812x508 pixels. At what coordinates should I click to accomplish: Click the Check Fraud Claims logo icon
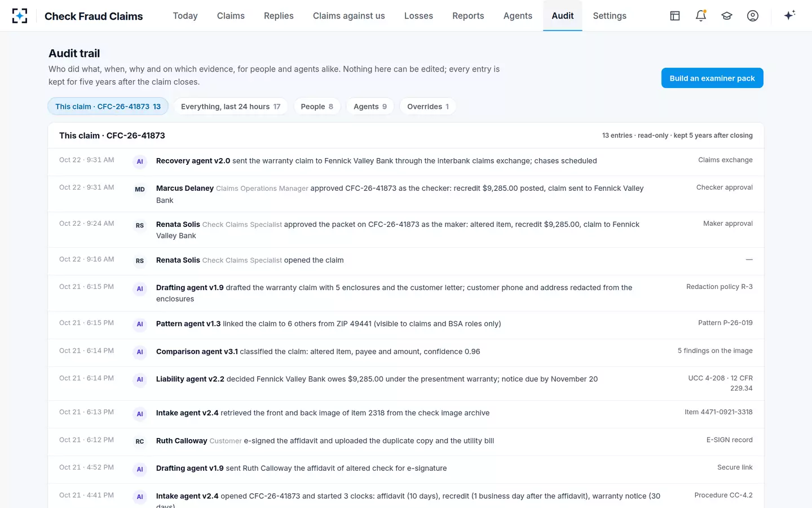pos(20,16)
